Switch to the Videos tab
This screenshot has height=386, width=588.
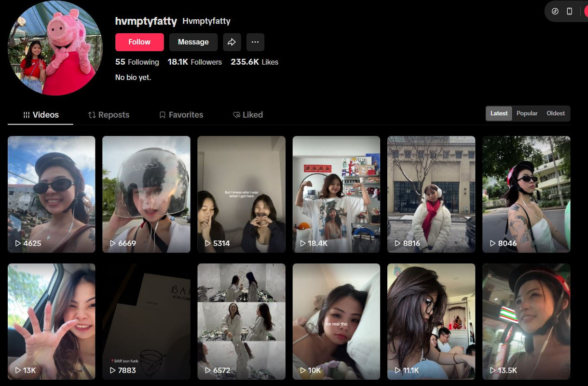tap(41, 115)
